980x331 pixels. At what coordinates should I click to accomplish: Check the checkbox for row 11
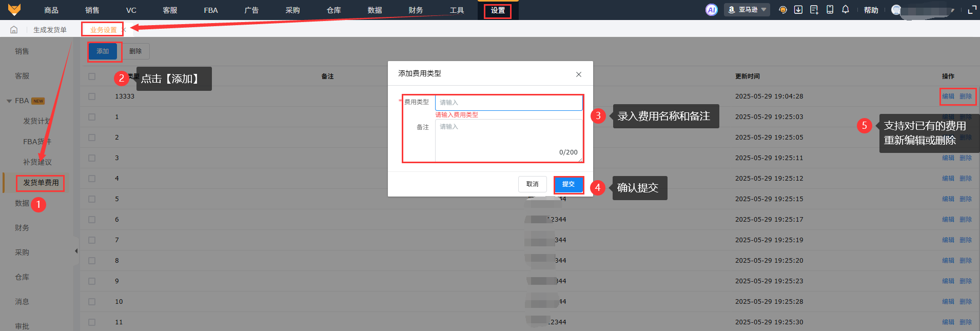92,322
